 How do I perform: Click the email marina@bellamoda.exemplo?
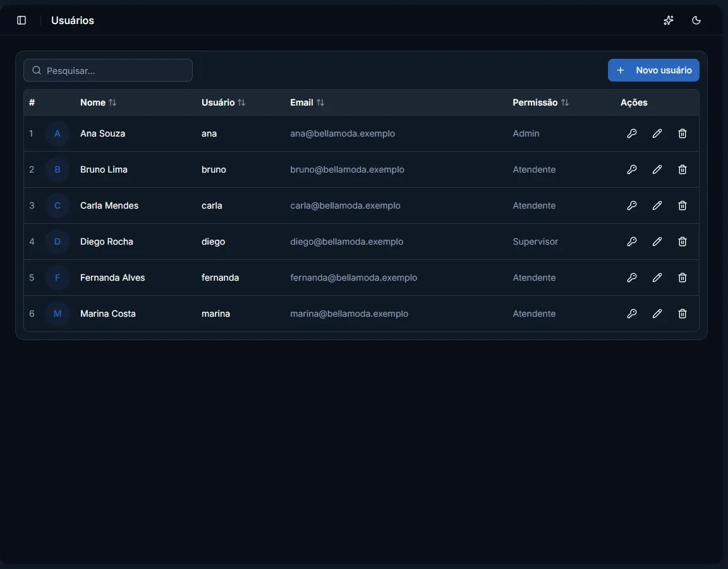(x=349, y=314)
